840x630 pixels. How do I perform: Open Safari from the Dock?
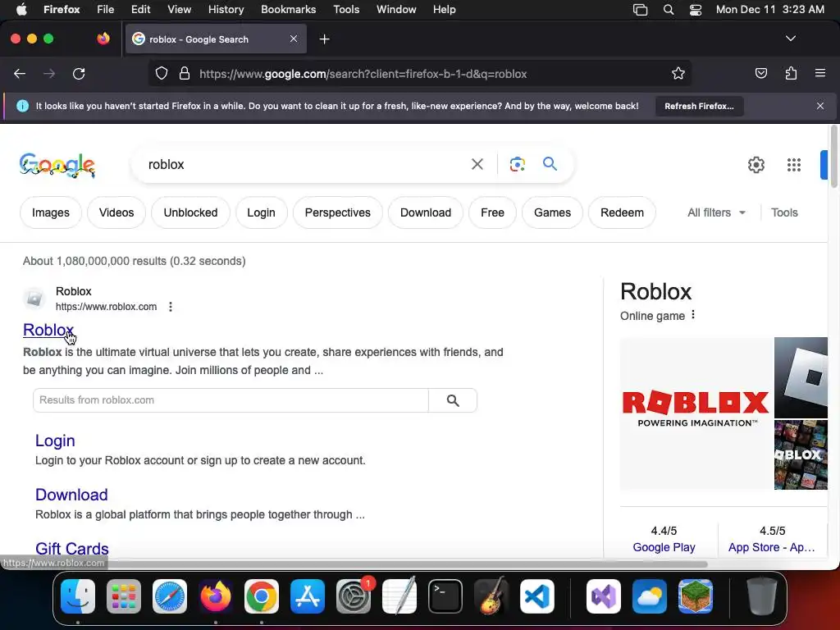pyautogui.click(x=170, y=596)
